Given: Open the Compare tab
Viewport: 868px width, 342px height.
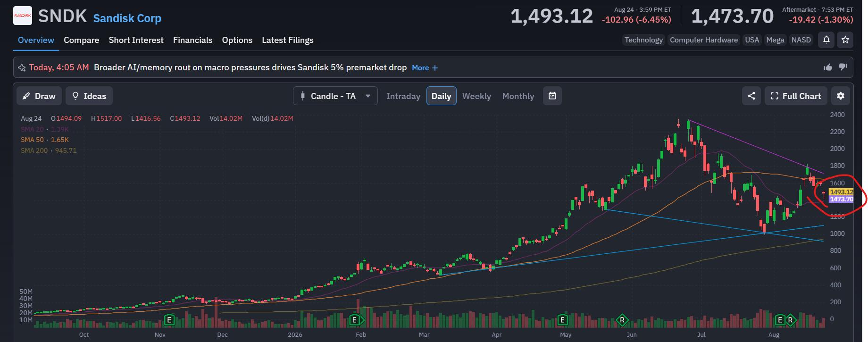Looking at the screenshot, I should [x=82, y=40].
